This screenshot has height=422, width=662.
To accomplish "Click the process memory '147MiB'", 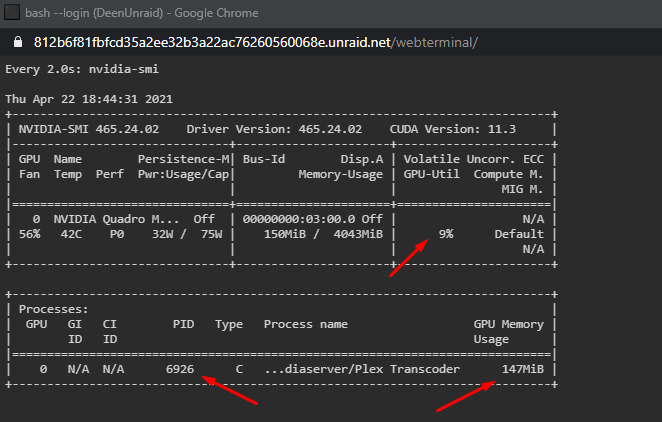I will (523, 369).
